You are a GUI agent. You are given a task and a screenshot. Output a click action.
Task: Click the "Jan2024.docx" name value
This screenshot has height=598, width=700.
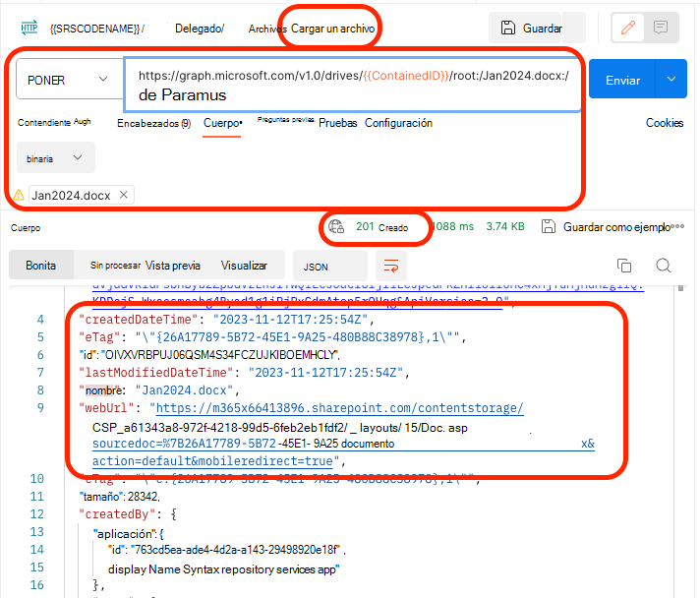pos(185,389)
